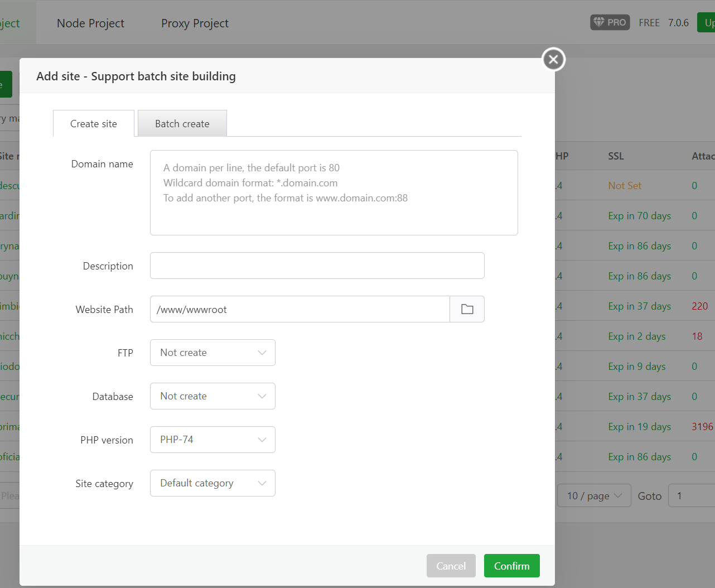715x588 pixels.
Task: Click the PRO diamond badge in the header
Action: [x=609, y=22]
